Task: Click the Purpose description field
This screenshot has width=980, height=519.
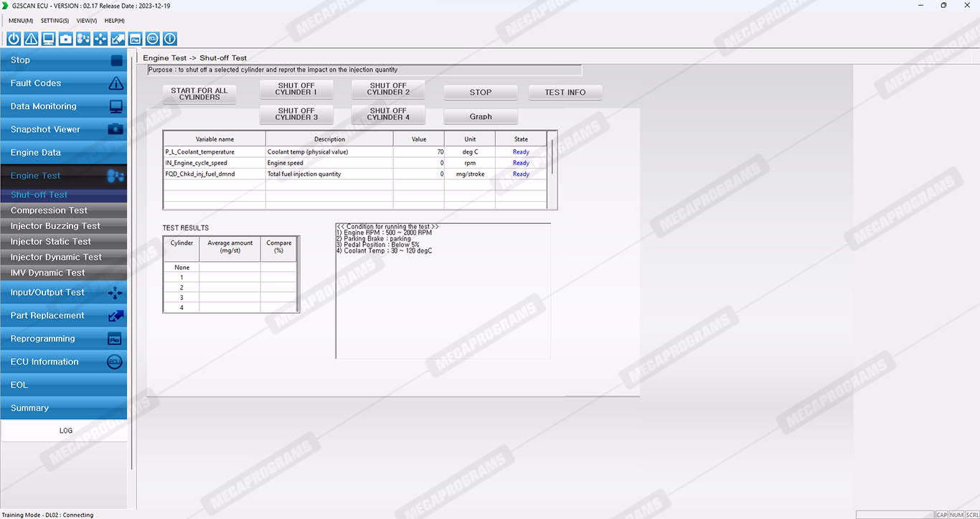Action: pyautogui.click(x=364, y=70)
